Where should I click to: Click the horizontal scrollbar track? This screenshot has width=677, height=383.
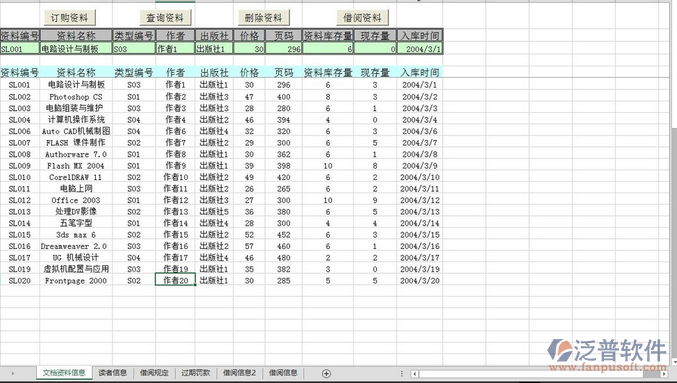click(540, 374)
